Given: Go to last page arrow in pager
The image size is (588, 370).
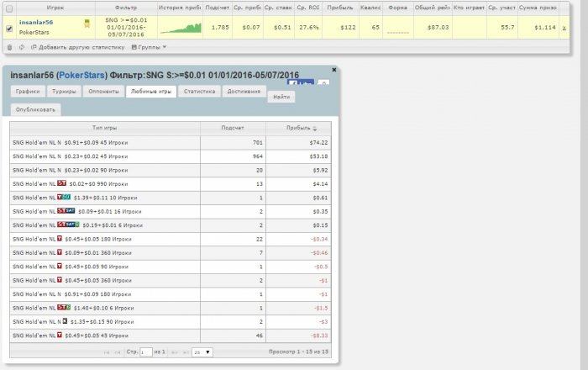Looking at the screenshot, I should [186, 352].
